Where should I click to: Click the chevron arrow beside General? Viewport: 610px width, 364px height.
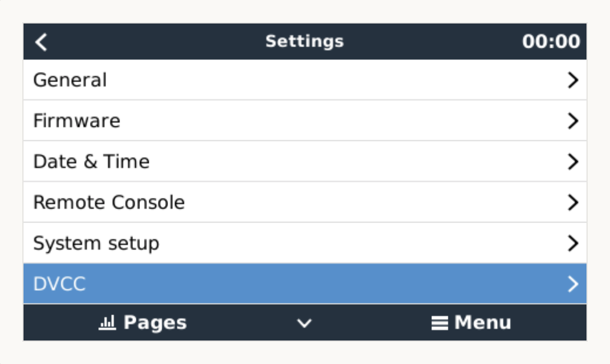click(x=573, y=80)
